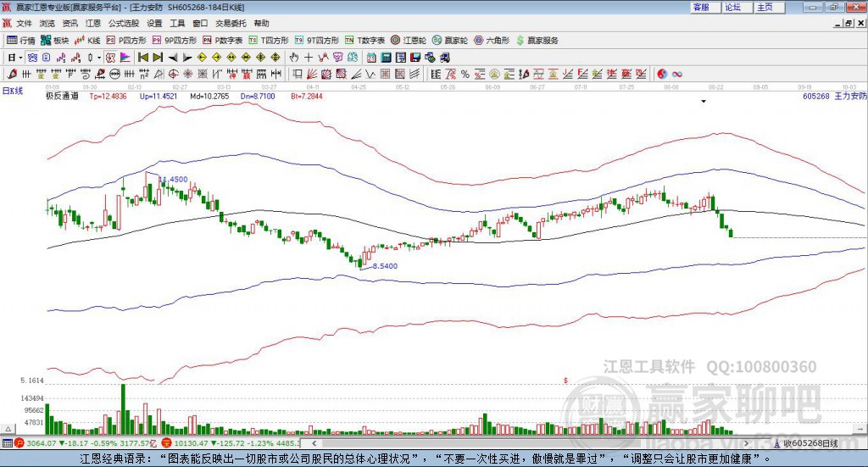
Task: Open the 资讯 menu
Action: [x=70, y=23]
